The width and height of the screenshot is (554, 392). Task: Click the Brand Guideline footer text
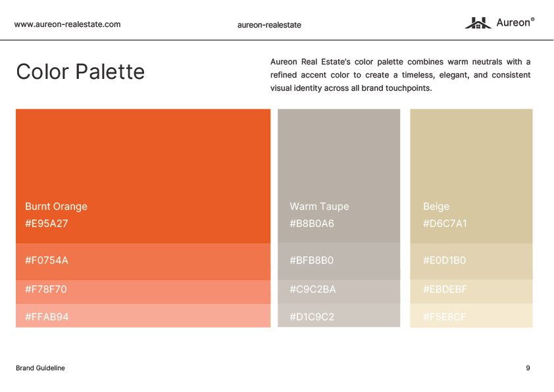40,368
